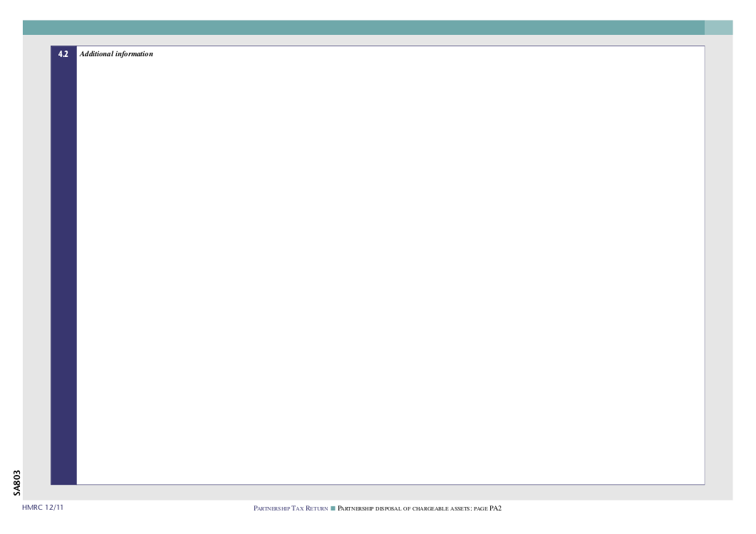
Task: Click the 'Partnership Tax Return' footer text
Action: (291, 508)
